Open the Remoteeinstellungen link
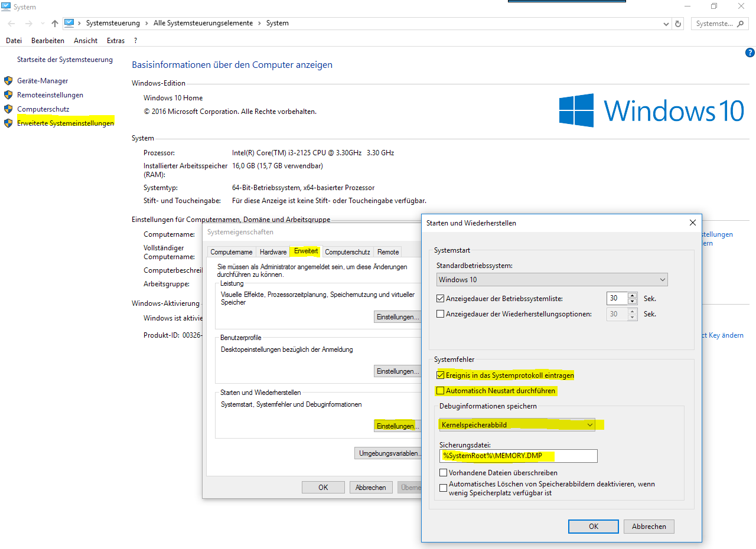 pos(50,95)
